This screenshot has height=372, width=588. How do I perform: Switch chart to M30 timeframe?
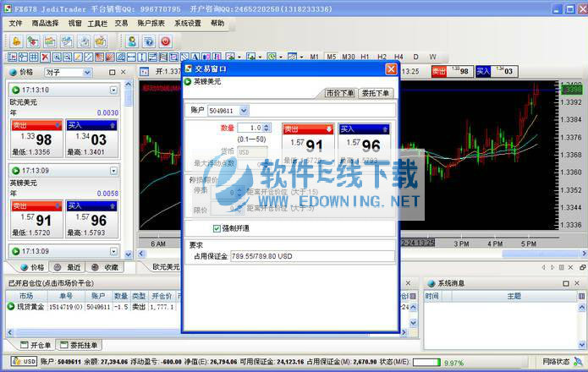(x=349, y=57)
